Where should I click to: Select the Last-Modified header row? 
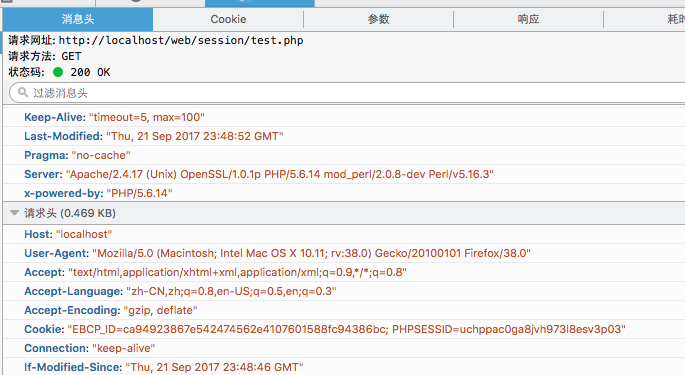(x=344, y=136)
